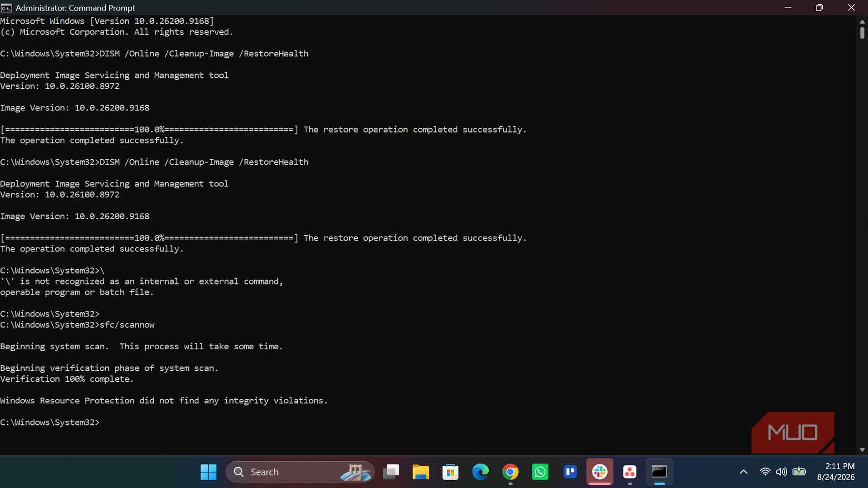This screenshot has height=488, width=868.
Task: Launch File Explorer from the taskbar
Action: coord(421,472)
